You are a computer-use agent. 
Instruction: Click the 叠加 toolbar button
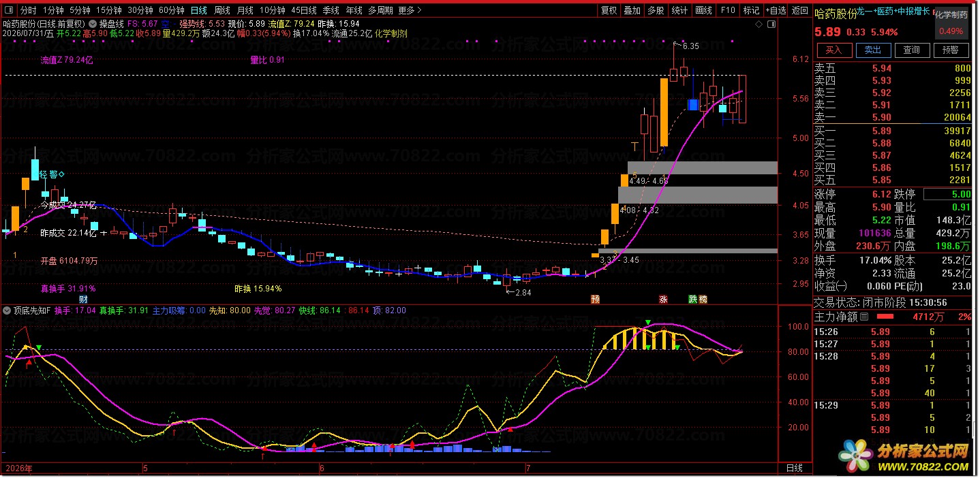click(x=632, y=10)
